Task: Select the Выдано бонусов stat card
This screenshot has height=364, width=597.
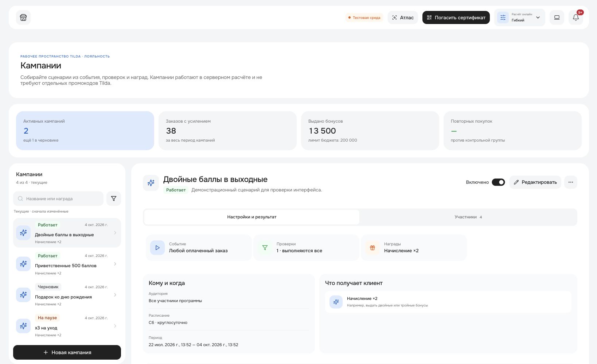Action: coord(370,131)
